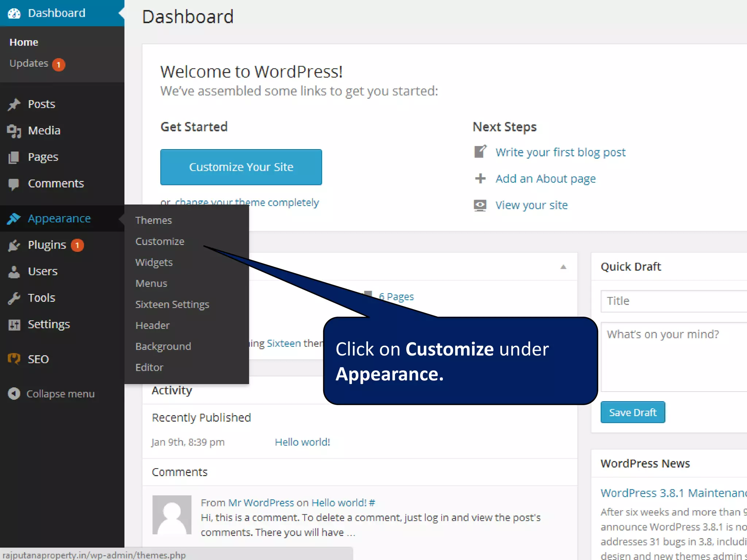Open the Tools menu label

[x=42, y=298]
